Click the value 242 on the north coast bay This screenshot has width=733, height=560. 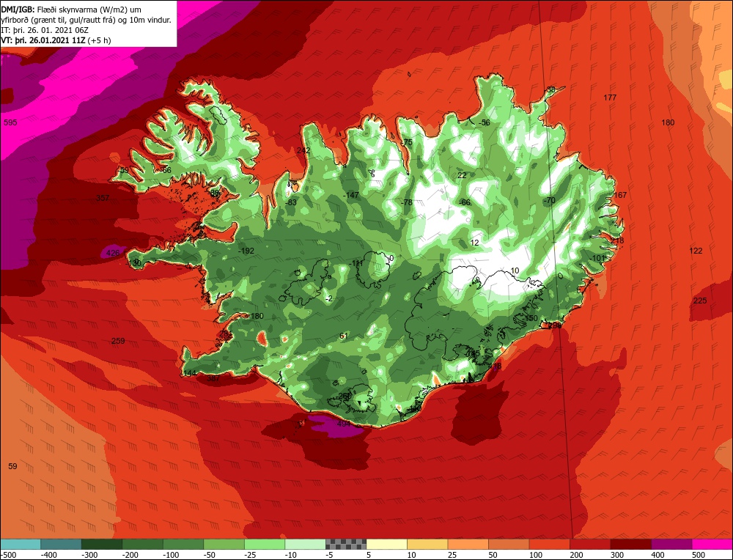pyautogui.click(x=303, y=150)
